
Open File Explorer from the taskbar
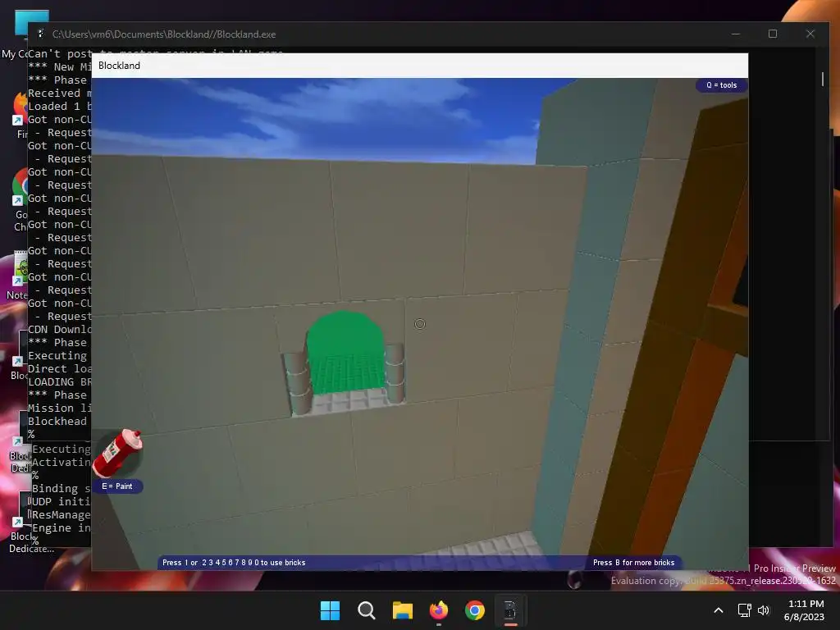click(x=402, y=610)
